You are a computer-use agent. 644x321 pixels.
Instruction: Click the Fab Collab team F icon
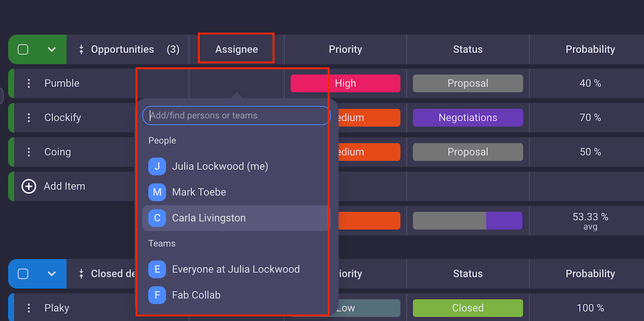pyautogui.click(x=157, y=295)
